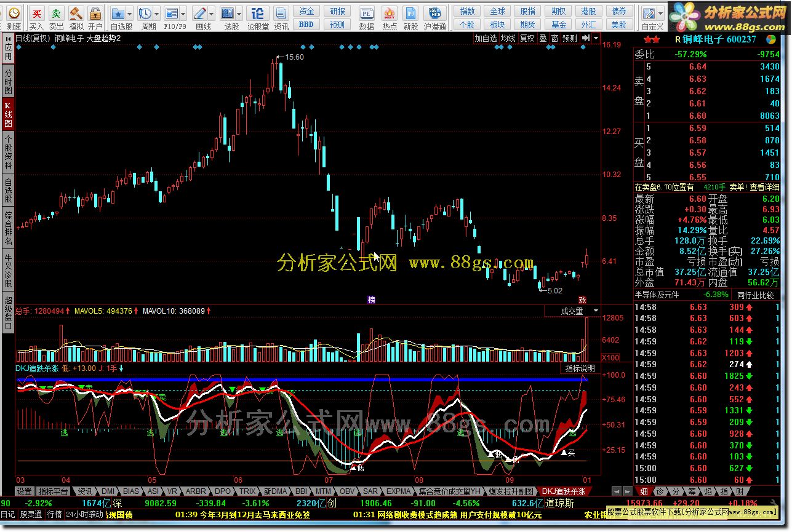792x532 pixels.
Task: Open the 自定义 customize toolbar icon
Action: coord(649,13)
